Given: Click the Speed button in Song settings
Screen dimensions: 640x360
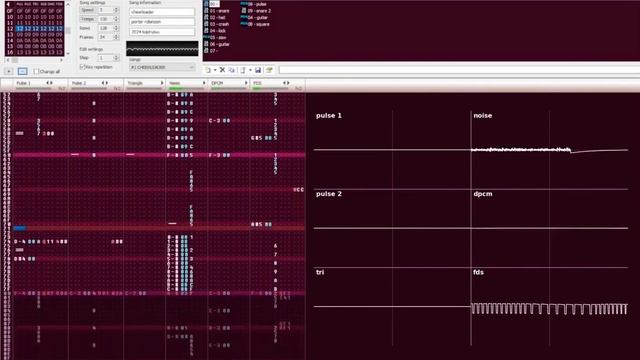Looking at the screenshot, I should point(87,10).
